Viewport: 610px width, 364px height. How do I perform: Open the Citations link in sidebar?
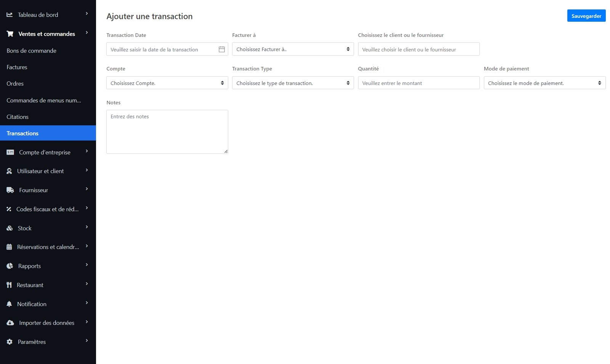coord(18,117)
